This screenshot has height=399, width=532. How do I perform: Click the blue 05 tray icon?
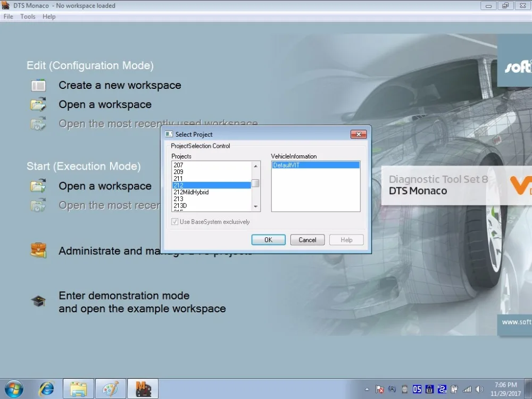[x=417, y=389]
